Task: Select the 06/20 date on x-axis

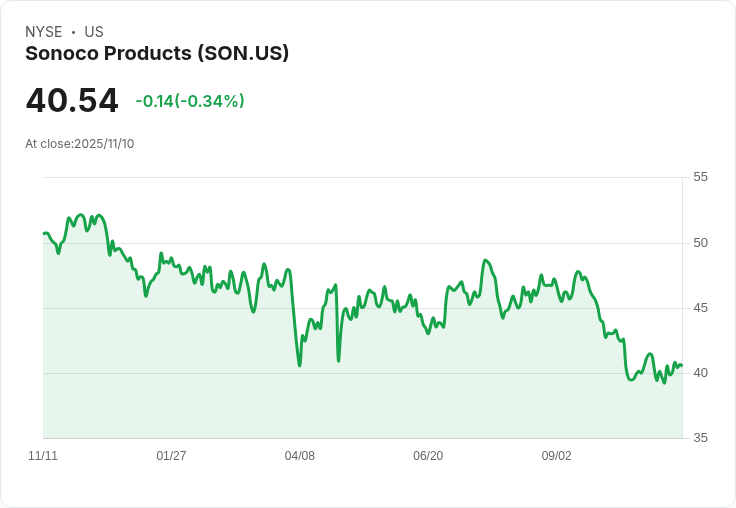Action: (428, 456)
